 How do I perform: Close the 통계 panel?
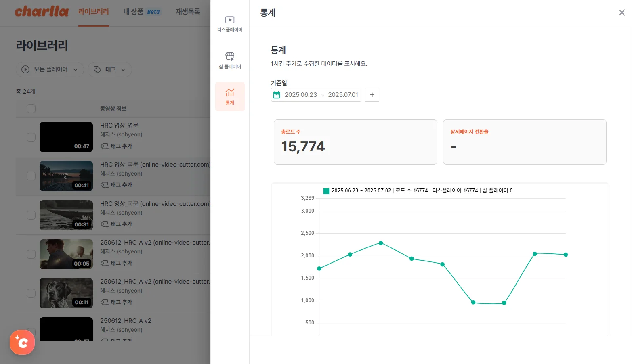[622, 13]
